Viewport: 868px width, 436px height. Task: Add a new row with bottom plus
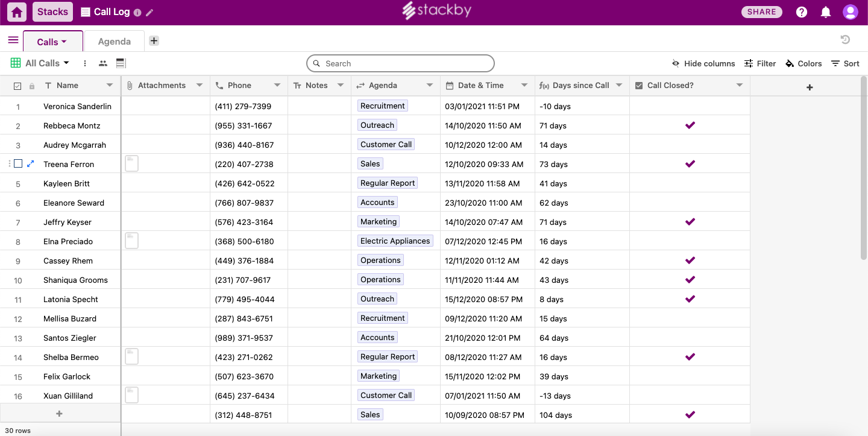coord(59,414)
